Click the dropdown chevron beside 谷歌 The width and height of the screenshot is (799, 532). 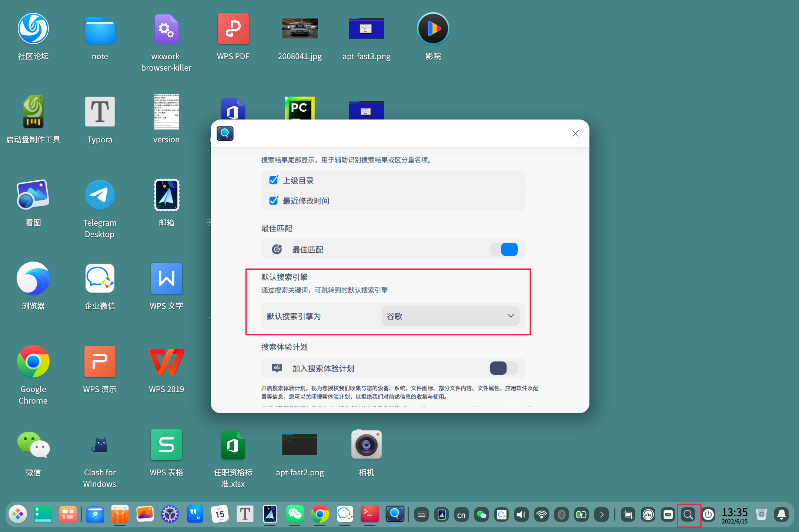click(x=511, y=316)
